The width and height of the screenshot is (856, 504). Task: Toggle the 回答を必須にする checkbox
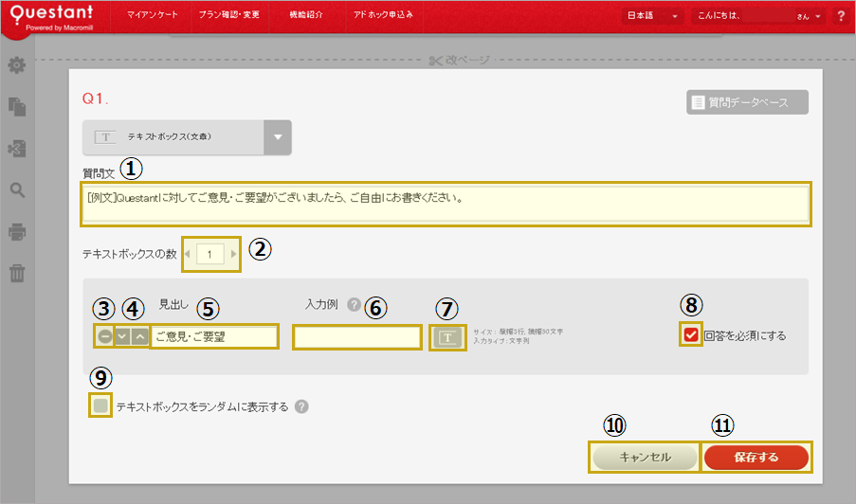(x=691, y=335)
